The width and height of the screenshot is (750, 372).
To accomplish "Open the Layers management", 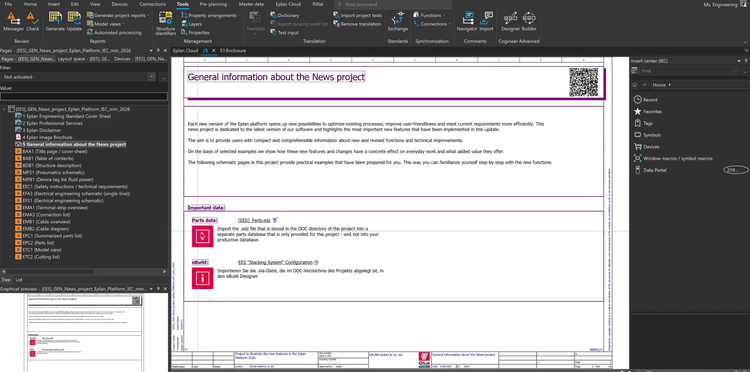I will coord(191,24).
